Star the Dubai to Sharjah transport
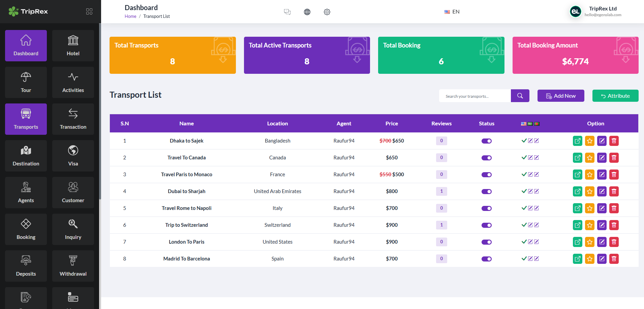The width and height of the screenshot is (644, 309). (590, 191)
